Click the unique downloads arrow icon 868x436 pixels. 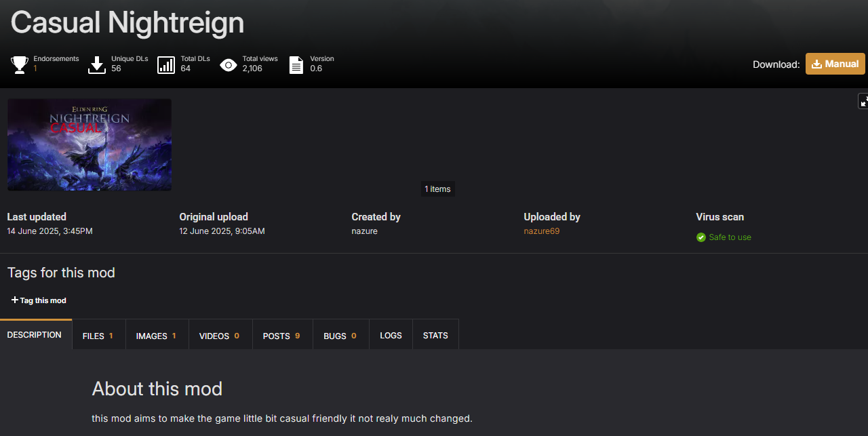tap(97, 65)
